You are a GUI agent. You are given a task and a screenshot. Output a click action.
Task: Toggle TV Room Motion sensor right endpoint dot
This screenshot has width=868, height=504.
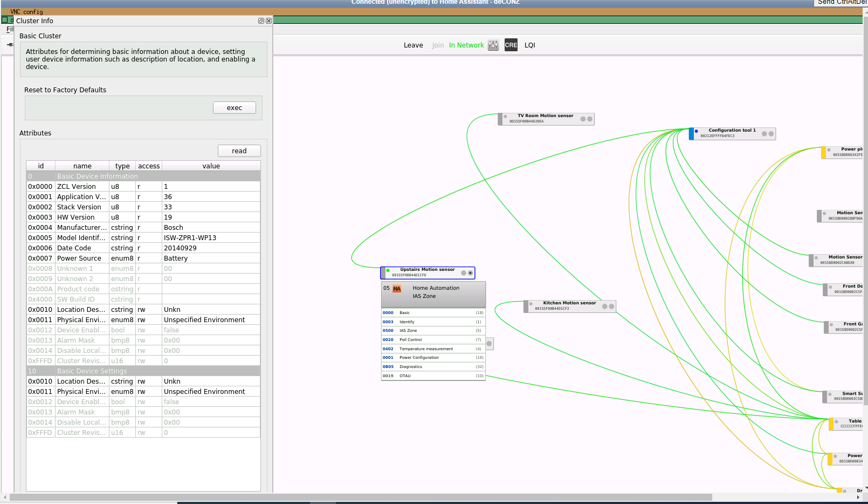590,119
